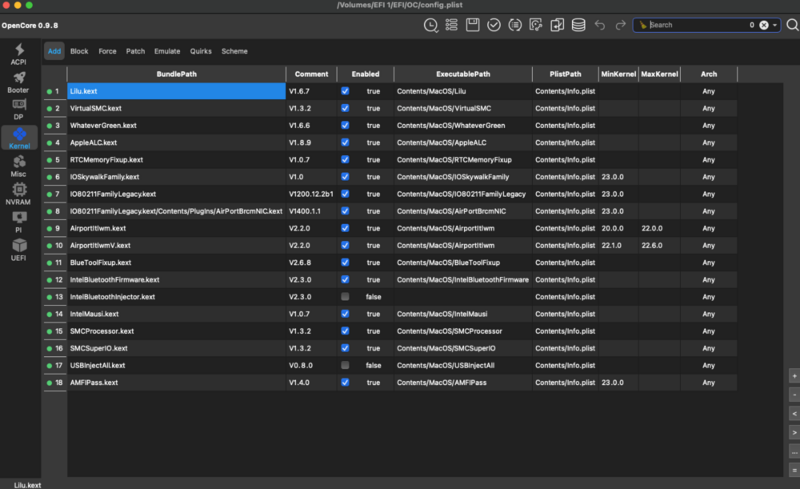Switch to the Emulate tab

click(x=167, y=51)
